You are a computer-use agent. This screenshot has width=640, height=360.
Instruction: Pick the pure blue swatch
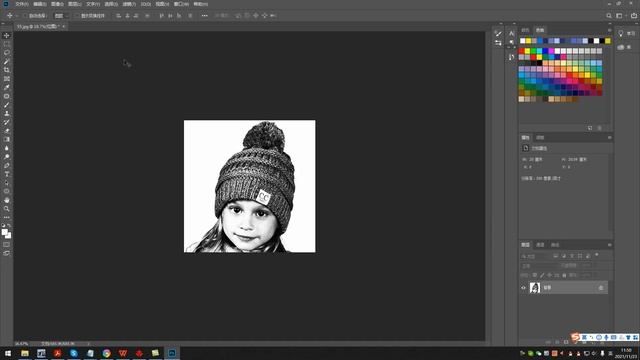pyautogui.click(x=545, y=51)
